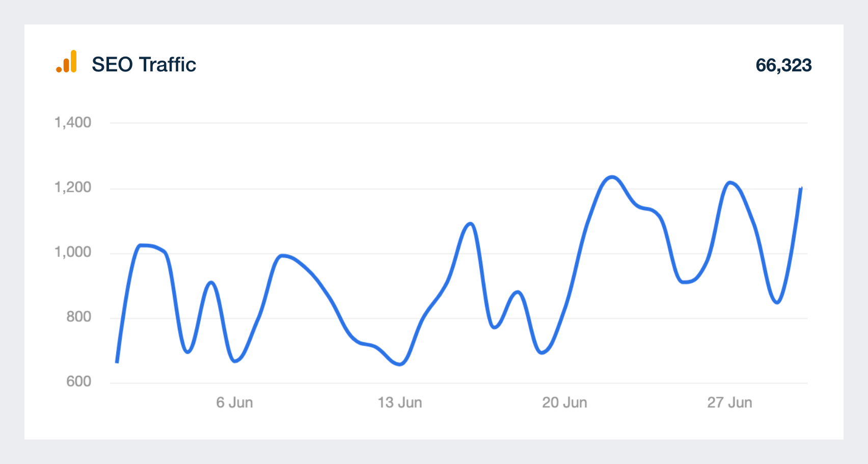Choose the 20 Jun date label
The height and width of the screenshot is (464, 868).
(564, 403)
